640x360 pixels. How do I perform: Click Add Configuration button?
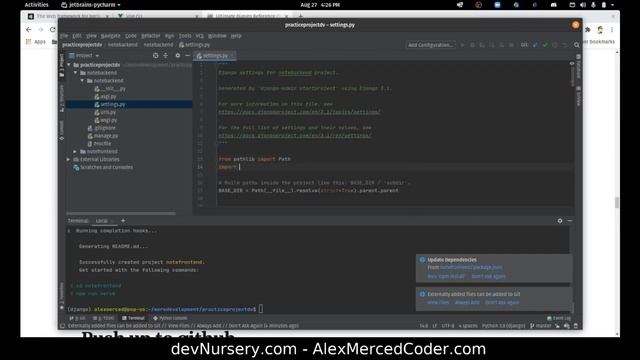431,45
